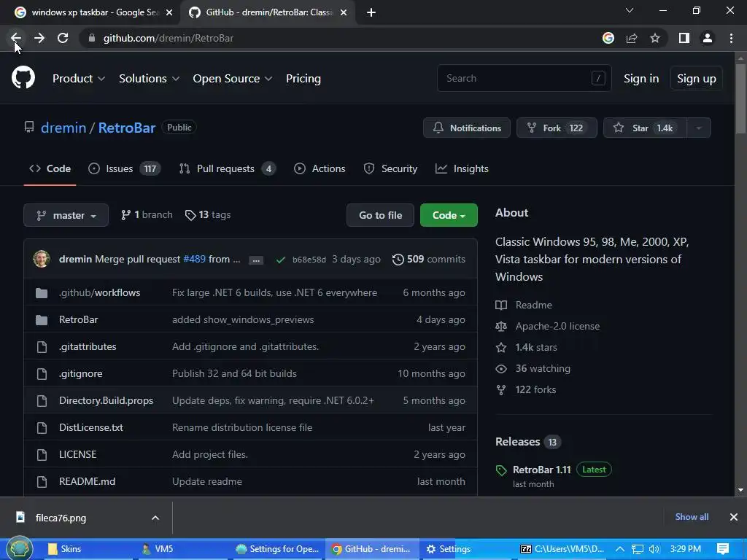The image size is (747, 560).
Task: Open Directory.Build.props file
Action: click(x=107, y=400)
